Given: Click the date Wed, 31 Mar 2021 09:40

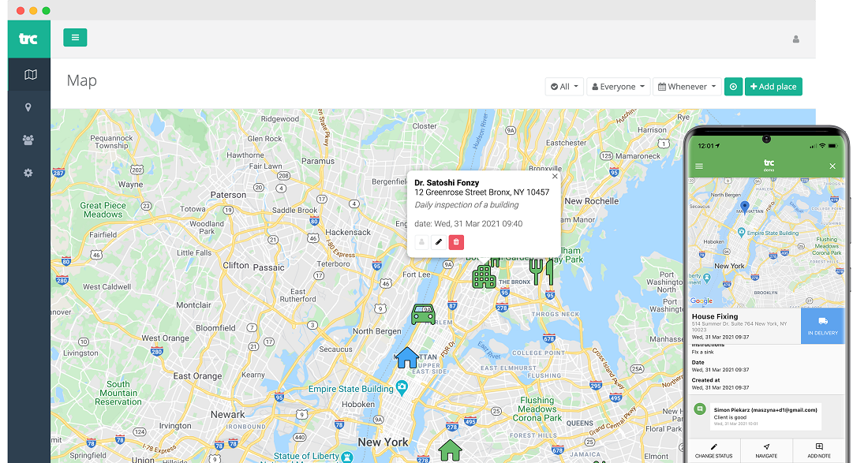Looking at the screenshot, I should coord(468,223).
